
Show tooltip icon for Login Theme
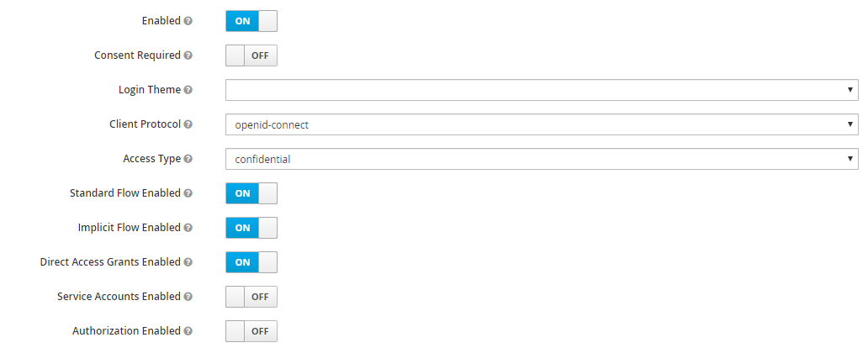pyautogui.click(x=188, y=90)
